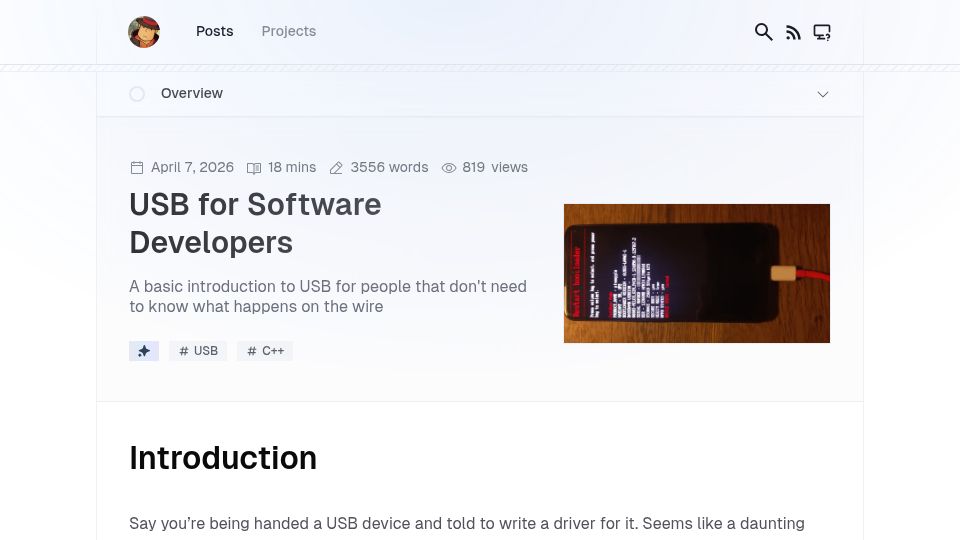Open the USB tag
The width and height of the screenshot is (960, 540).
198,351
